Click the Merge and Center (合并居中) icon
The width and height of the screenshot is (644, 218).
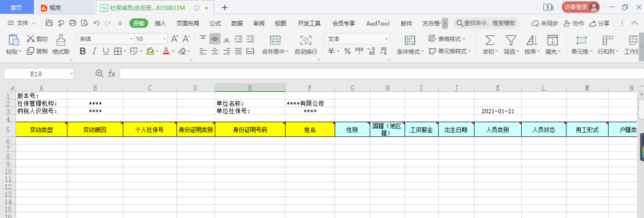click(275, 41)
